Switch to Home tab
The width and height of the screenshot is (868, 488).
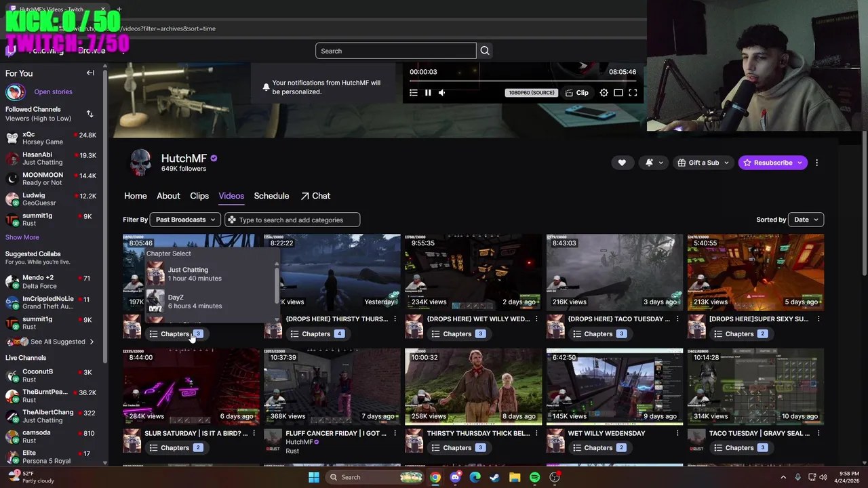coord(136,196)
